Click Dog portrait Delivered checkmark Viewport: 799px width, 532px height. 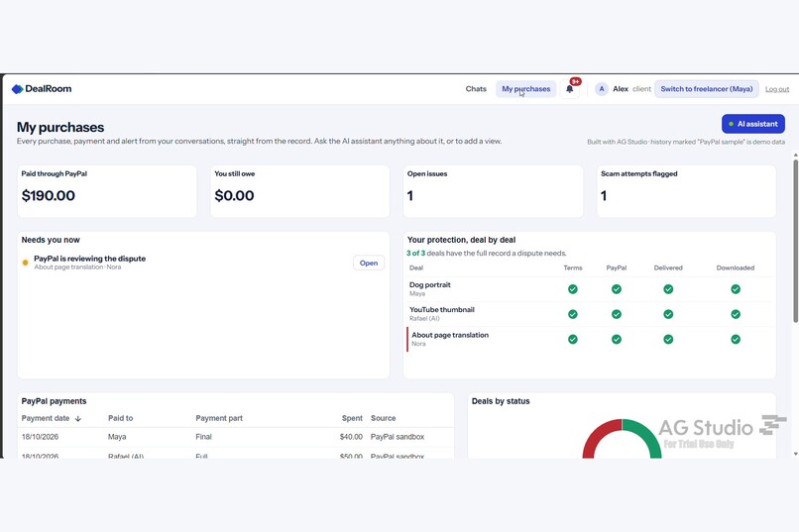pyautogui.click(x=668, y=289)
